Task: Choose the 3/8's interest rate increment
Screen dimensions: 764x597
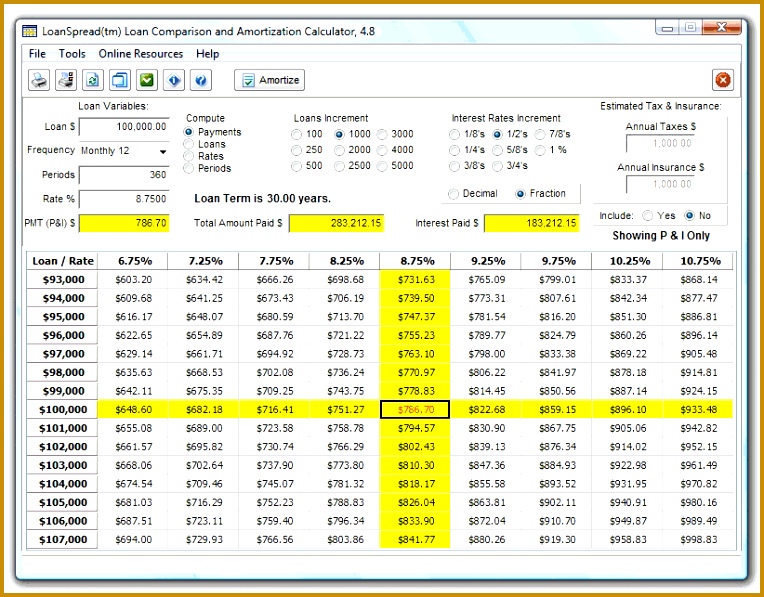Action: (455, 166)
